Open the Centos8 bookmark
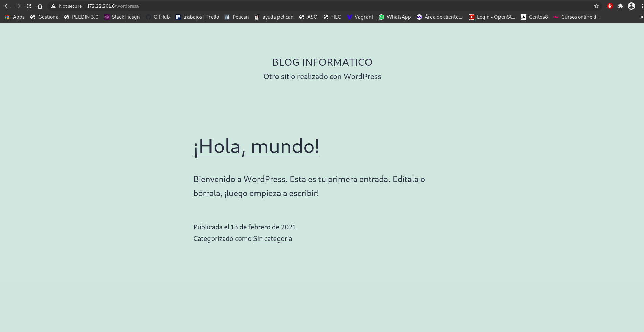The image size is (644, 332). click(534, 17)
